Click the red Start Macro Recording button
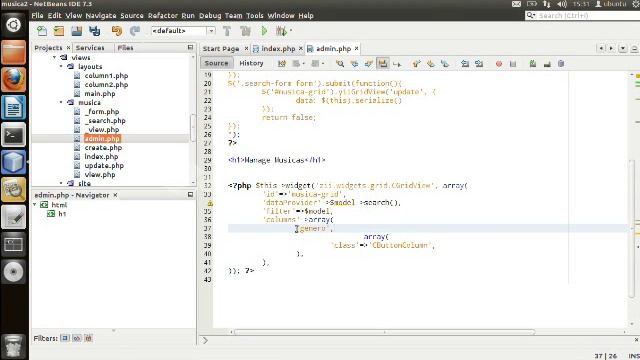 pos(499,64)
